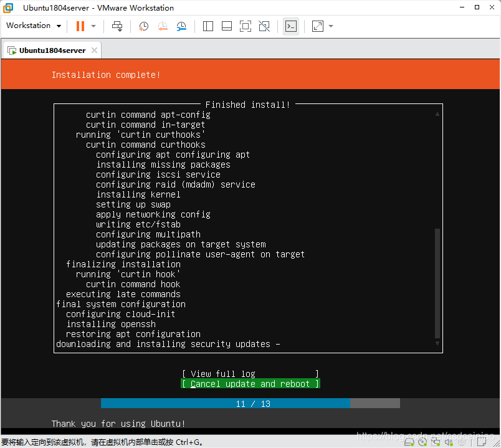Click 'final system configuration' log line
The width and height of the screenshot is (501, 448).
point(121,304)
